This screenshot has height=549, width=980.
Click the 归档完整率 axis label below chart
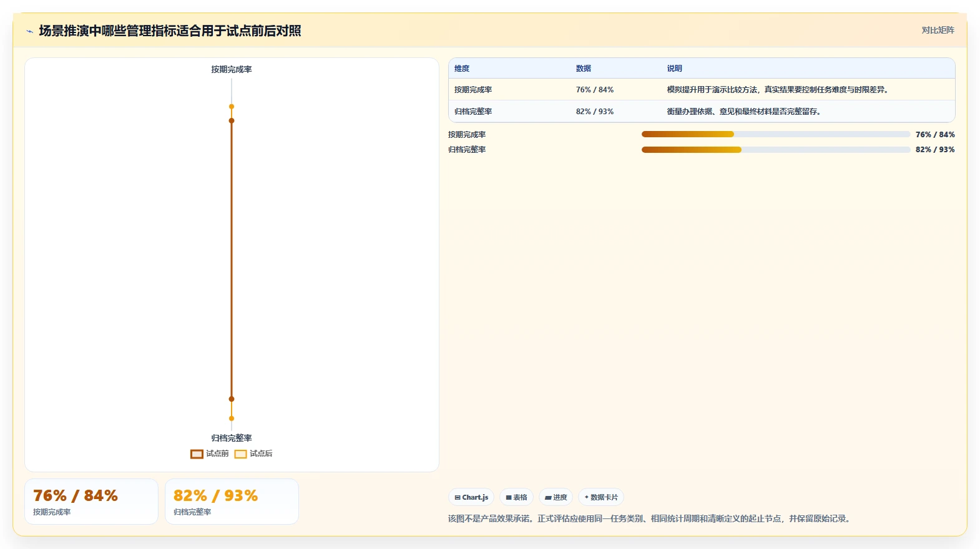[x=232, y=438]
